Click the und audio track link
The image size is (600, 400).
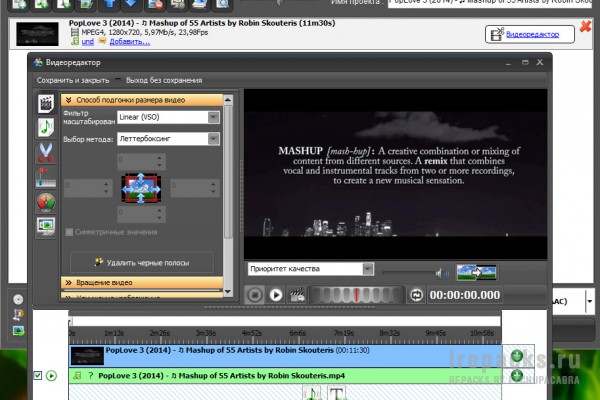pos(88,41)
